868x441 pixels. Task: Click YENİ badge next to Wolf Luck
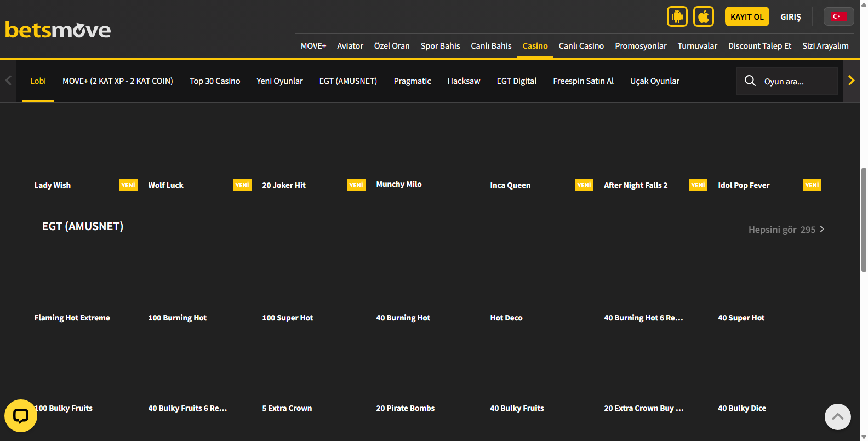(242, 185)
